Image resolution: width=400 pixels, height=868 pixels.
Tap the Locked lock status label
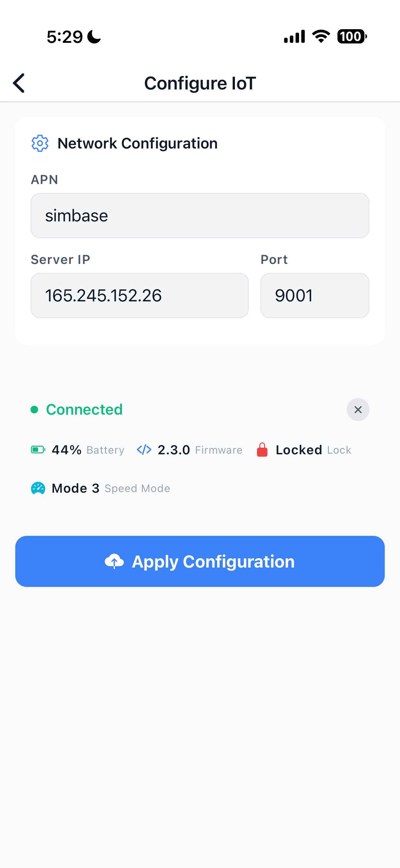pos(299,450)
